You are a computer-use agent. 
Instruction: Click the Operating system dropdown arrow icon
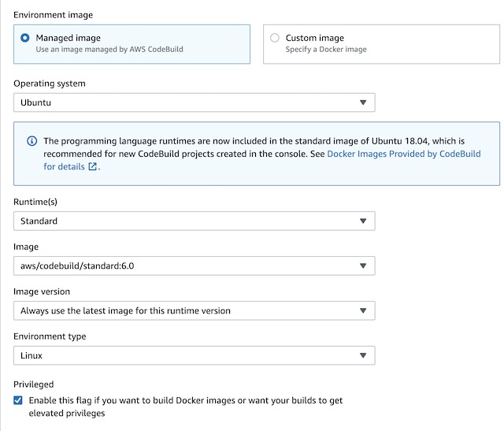click(362, 102)
